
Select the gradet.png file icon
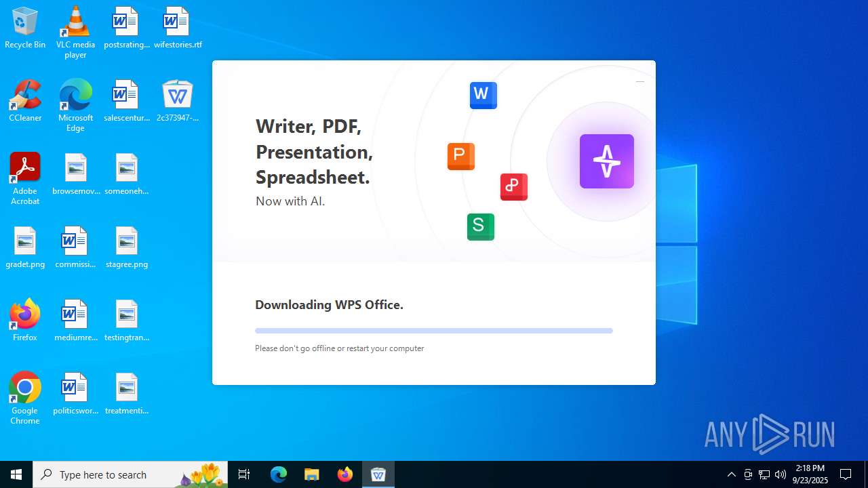25,248
